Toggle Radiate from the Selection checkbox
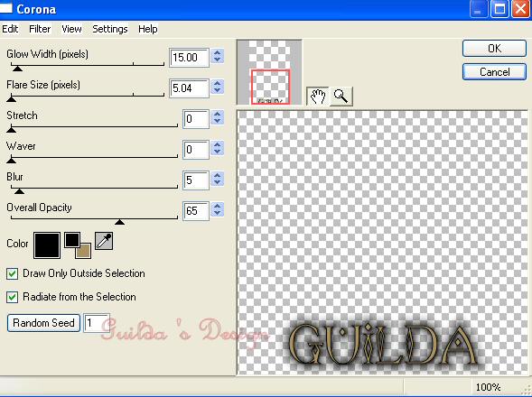This screenshot has width=532, height=397. (13, 298)
